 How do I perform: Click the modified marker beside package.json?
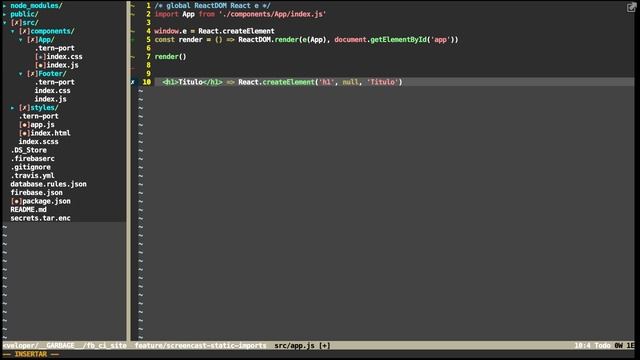pyautogui.click(x=16, y=201)
